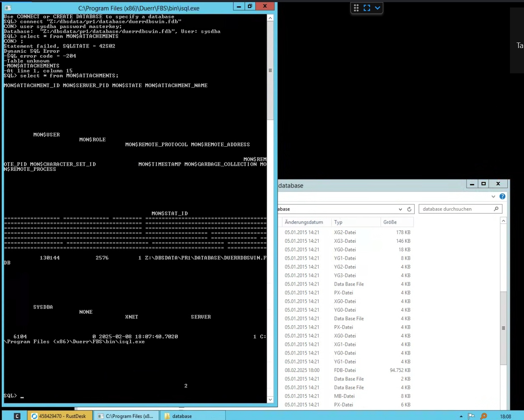Collapse the RustDesk floating toolbar chevron
This screenshot has height=420, width=524.
(377, 8)
